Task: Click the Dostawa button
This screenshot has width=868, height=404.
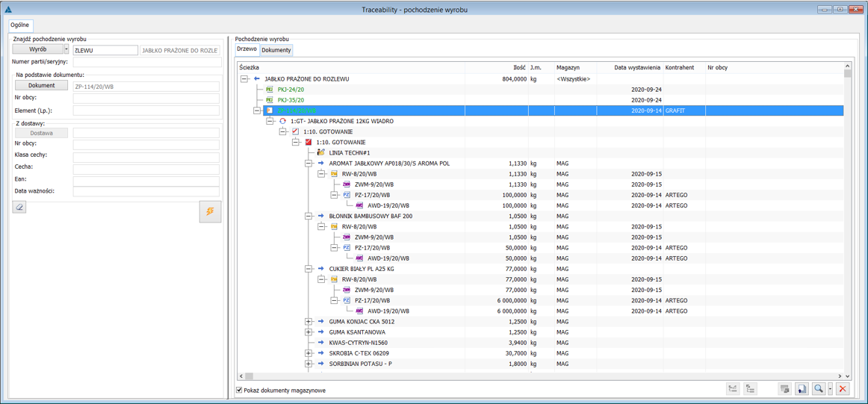Action: pyautogui.click(x=40, y=133)
